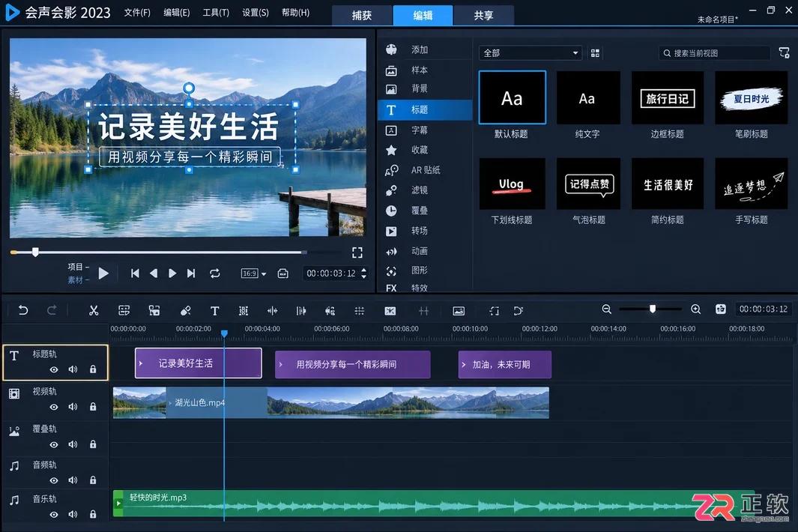Hide the 标题轨 title track eye icon

pyautogui.click(x=53, y=369)
